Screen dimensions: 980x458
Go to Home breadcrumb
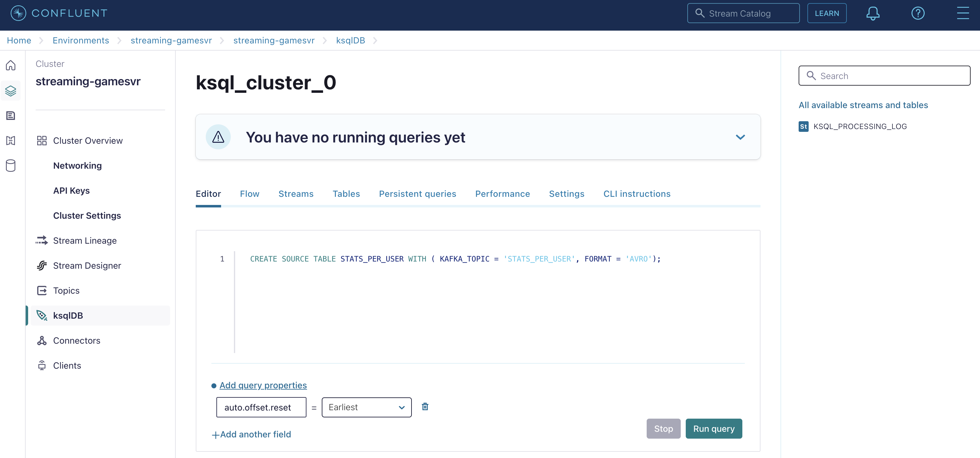pos(19,41)
